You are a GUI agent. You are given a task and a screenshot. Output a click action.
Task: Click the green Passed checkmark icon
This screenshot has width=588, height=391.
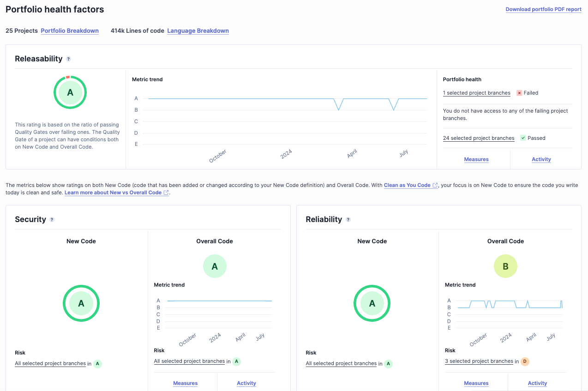coord(522,138)
